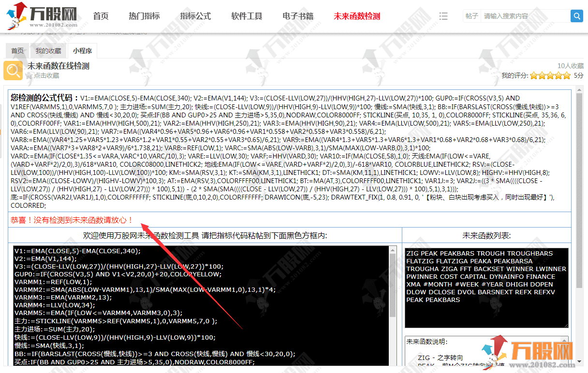Click the 慢线:=SMA(快线,3,1); code line
The image size is (588, 373).
click(x=49, y=345)
